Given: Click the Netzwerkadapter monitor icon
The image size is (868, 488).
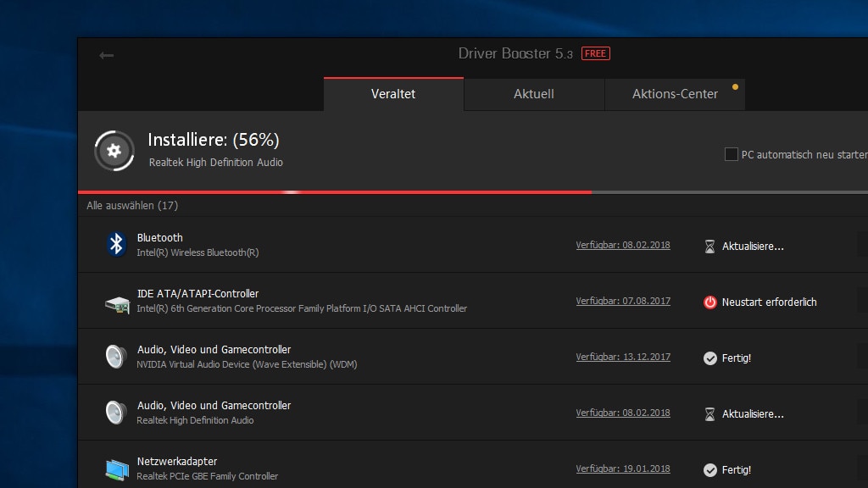Looking at the screenshot, I should [x=117, y=469].
